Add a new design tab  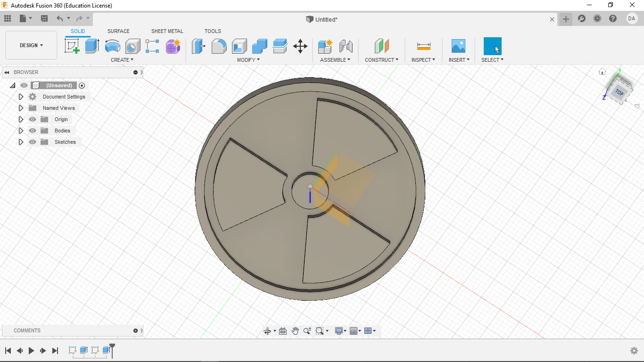tap(566, 19)
